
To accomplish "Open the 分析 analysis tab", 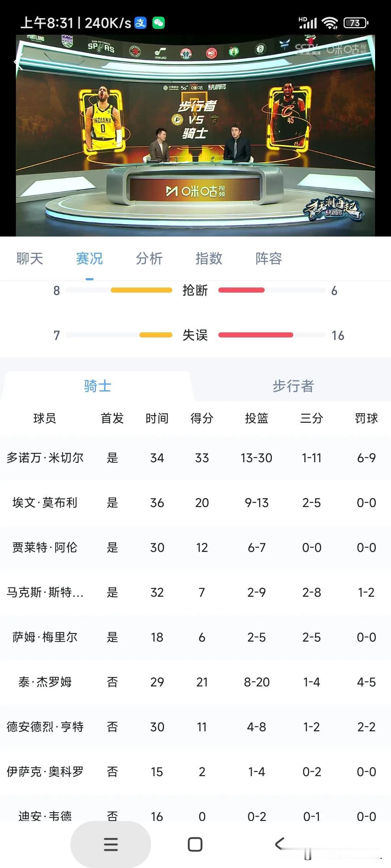I will 149,259.
